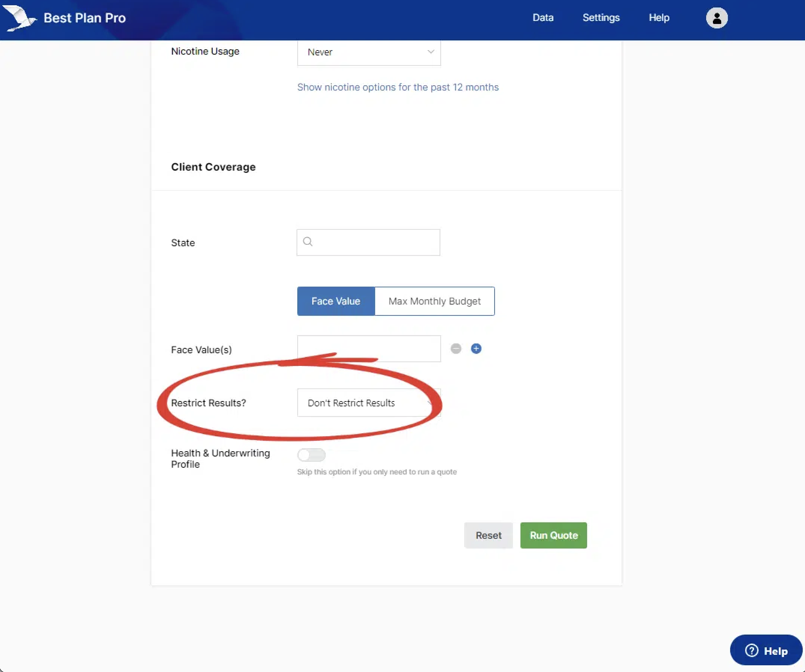Screen dimensions: 805x672
Task: Toggle Health & Underwriting Profile switch
Action: (311, 455)
